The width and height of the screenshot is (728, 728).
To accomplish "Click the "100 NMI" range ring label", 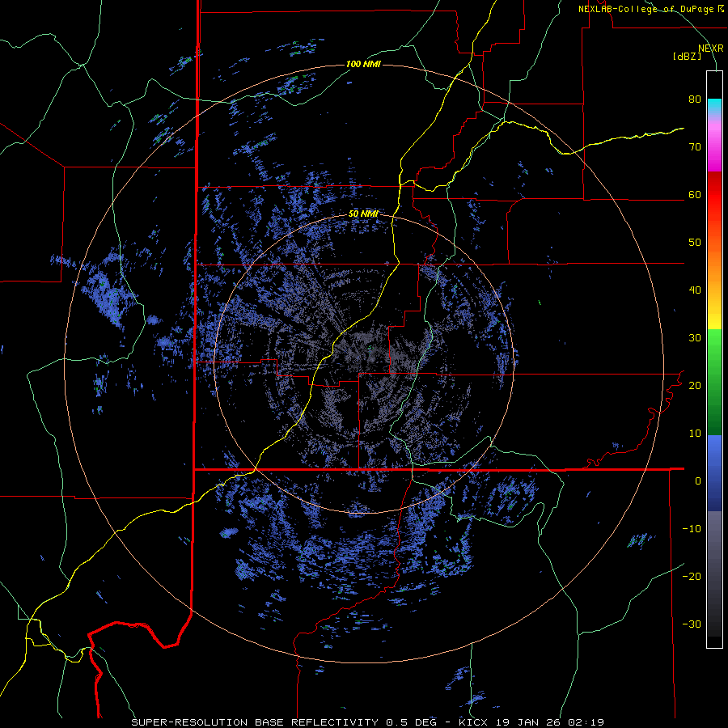I will tap(363, 64).
